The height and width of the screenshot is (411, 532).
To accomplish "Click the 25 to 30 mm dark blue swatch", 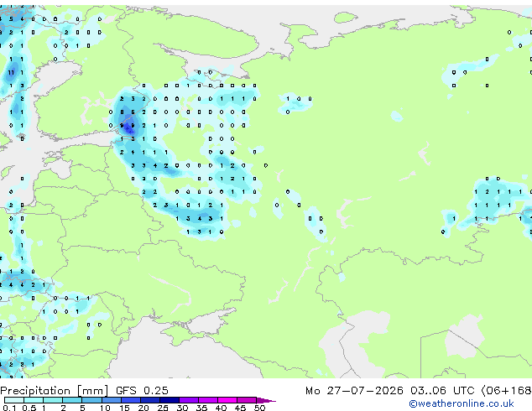I will click(170, 400).
